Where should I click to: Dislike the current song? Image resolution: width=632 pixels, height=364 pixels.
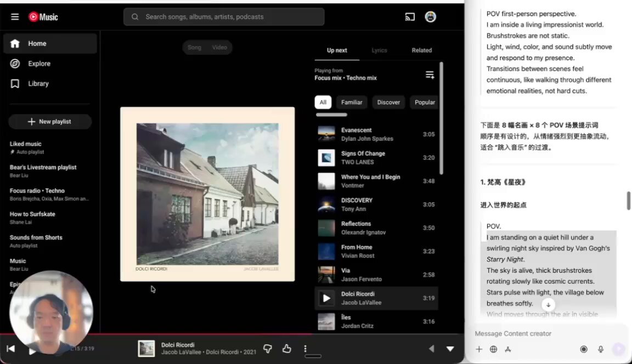tap(268, 349)
